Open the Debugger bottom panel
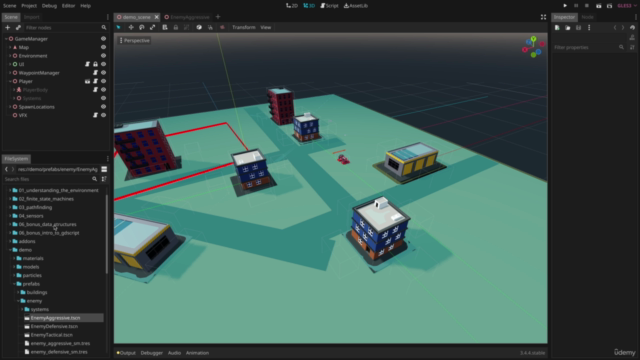640x360 pixels. [151, 353]
